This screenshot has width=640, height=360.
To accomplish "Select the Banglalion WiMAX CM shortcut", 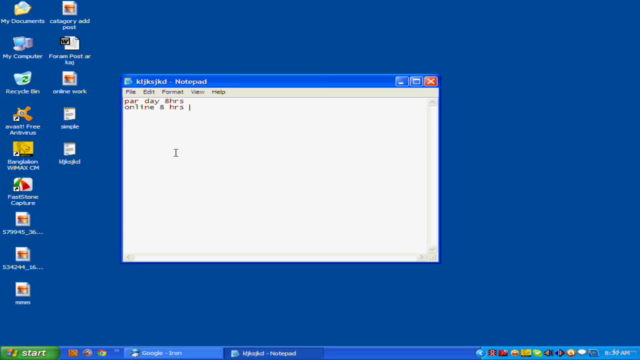I will pos(22,156).
